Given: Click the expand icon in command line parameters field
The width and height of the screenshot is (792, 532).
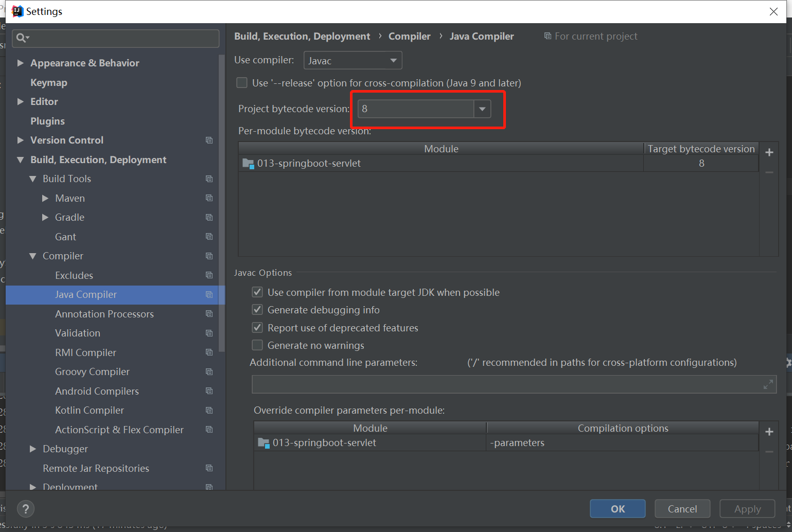Looking at the screenshot, I should [768, 384].
